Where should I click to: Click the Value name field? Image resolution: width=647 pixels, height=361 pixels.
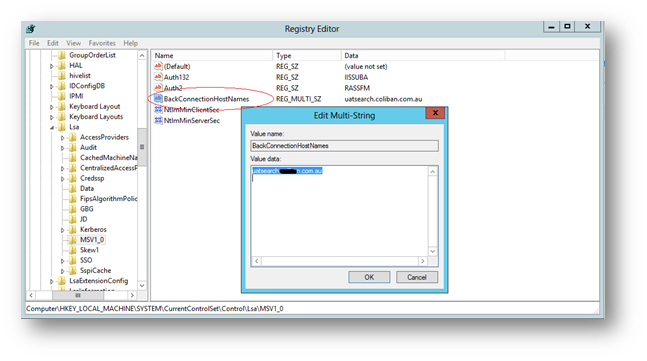(344, 146)
